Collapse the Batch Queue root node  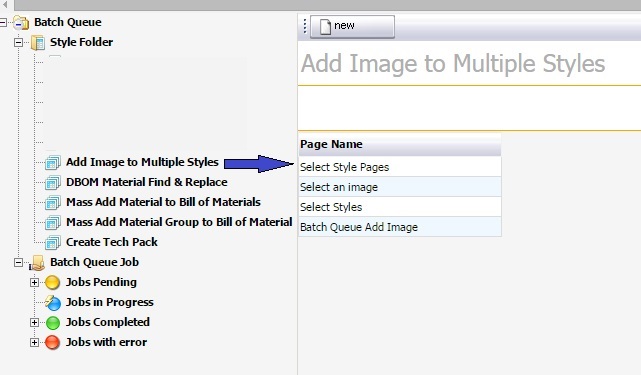tap(3, 22)
